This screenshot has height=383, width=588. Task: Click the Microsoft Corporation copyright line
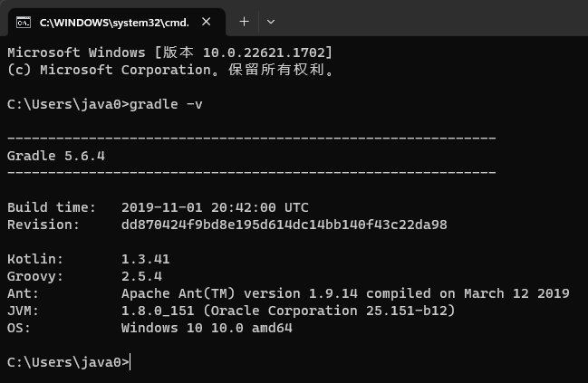[169, 70]
